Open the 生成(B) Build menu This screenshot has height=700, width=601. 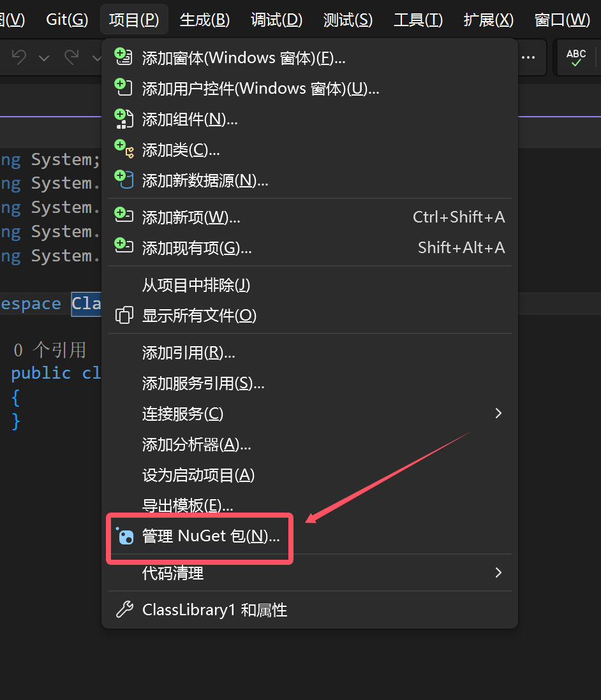click(x=204, y=20)
